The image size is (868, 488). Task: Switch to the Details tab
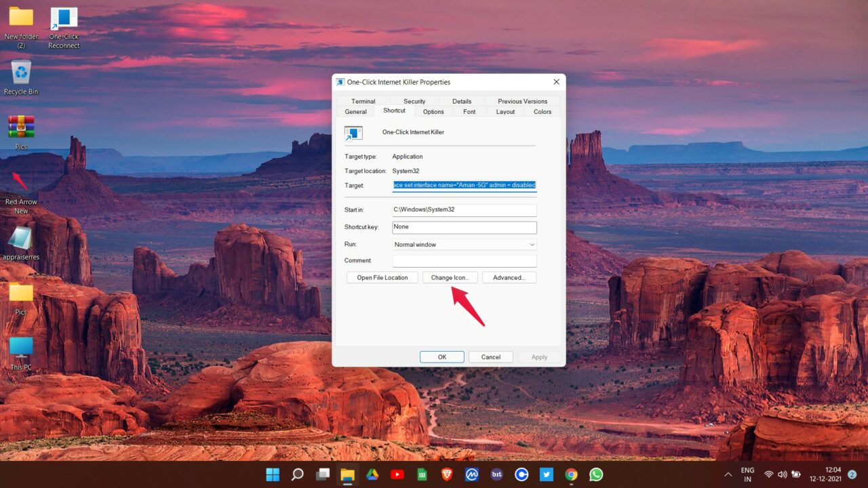pyautogui.click(x=462, y=102)
